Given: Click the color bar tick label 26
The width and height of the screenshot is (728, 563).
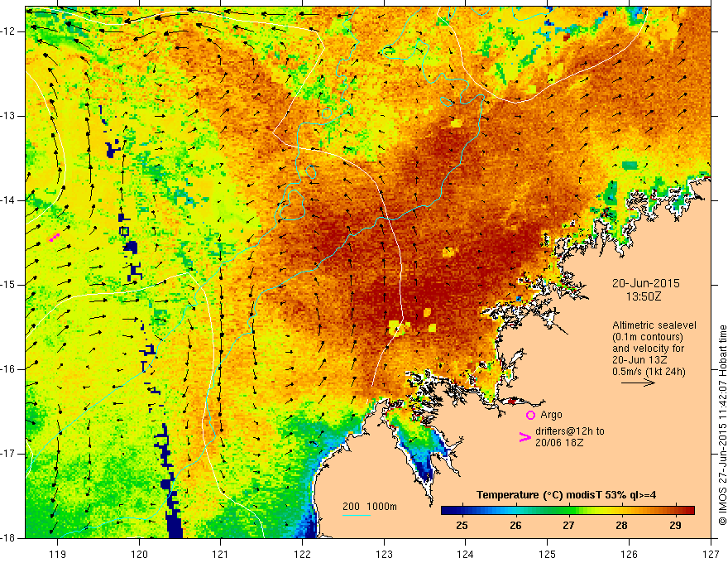Looking at the screenshot, I should (515, 526).
